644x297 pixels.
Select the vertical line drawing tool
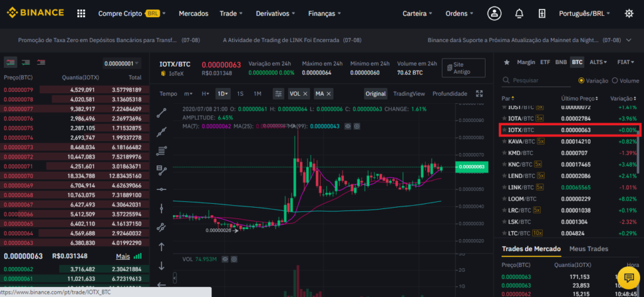[x=162, y=208]
